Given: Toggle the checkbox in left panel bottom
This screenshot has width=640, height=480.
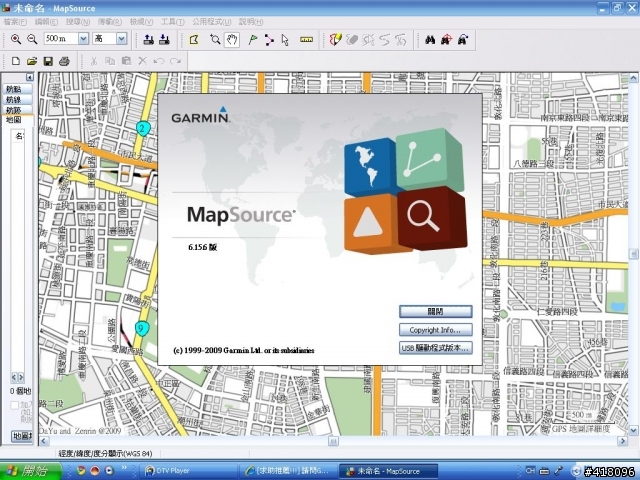Looking at the screenshot, I should point(15,405).
